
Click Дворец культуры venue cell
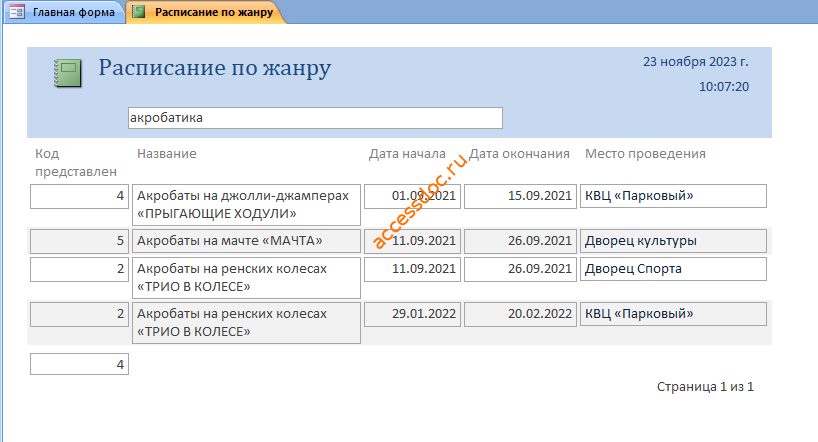(673, 241)
